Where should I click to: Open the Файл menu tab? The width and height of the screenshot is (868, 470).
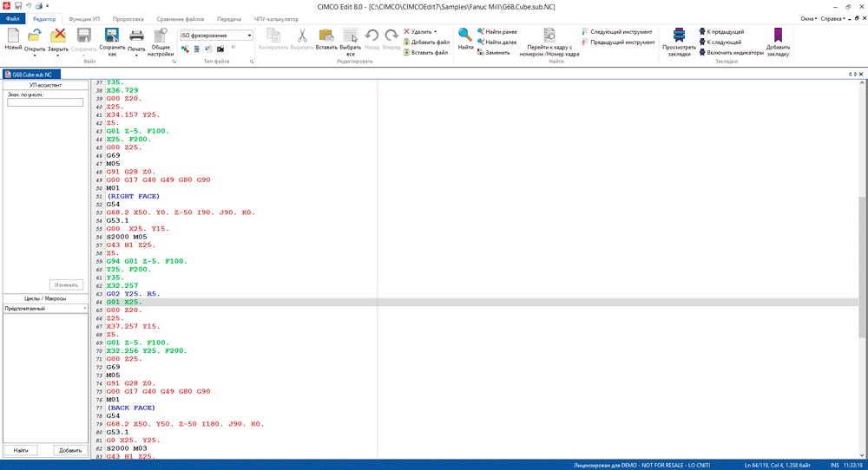coord(12,19)
